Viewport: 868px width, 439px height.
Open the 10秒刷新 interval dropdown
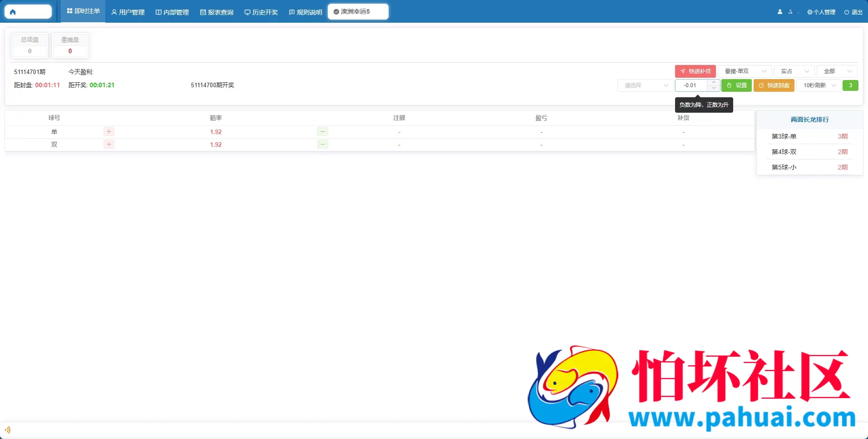point(819,85)
